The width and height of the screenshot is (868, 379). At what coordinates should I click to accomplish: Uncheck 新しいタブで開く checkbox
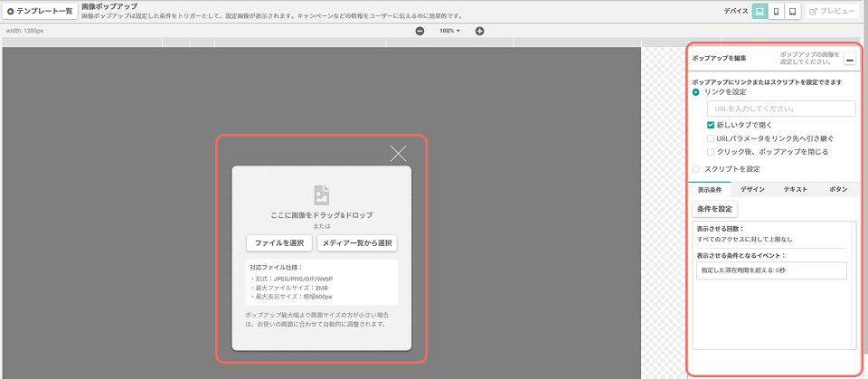coord(711,125)
